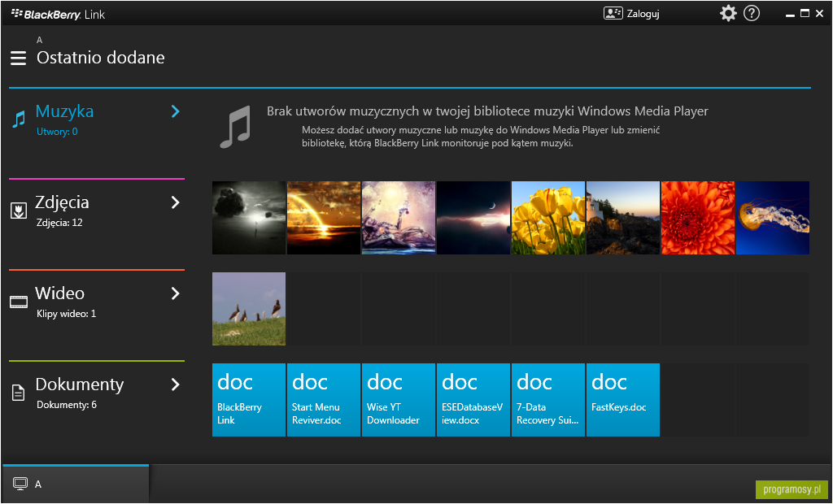Open the golden planet ring photo

324,218
